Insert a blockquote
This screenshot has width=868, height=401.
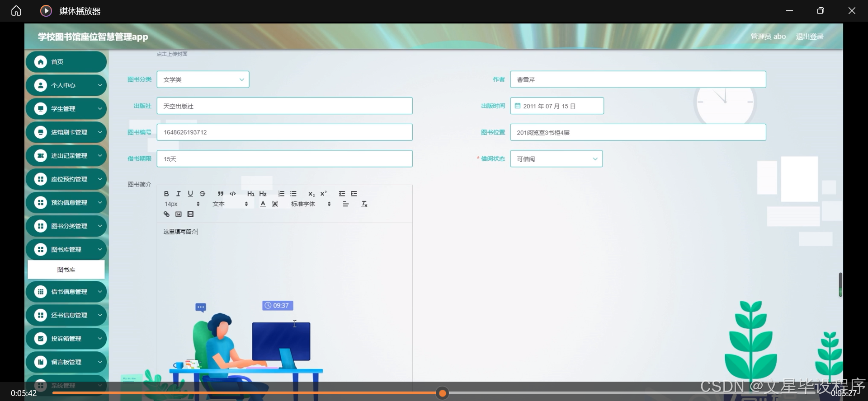(221, 194)
